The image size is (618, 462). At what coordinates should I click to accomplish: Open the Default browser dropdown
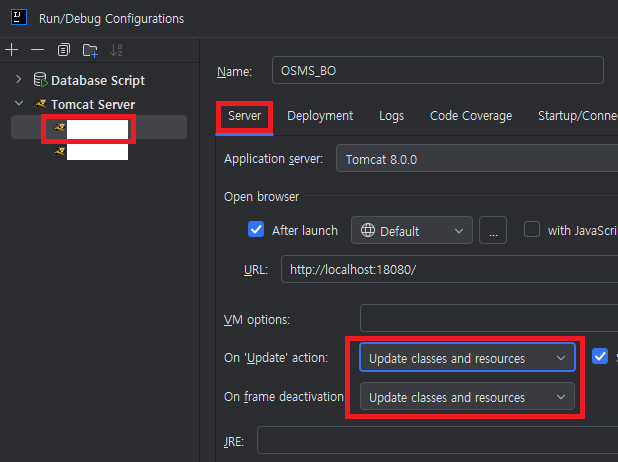(411, 231)
